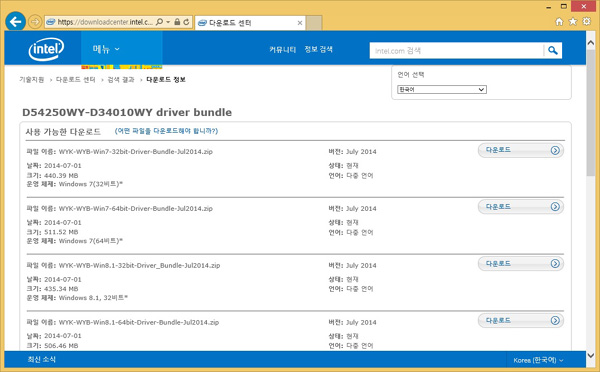Click the page scrollbar down arrow
This screenshot has height=372, width=600.
point(590,356)
